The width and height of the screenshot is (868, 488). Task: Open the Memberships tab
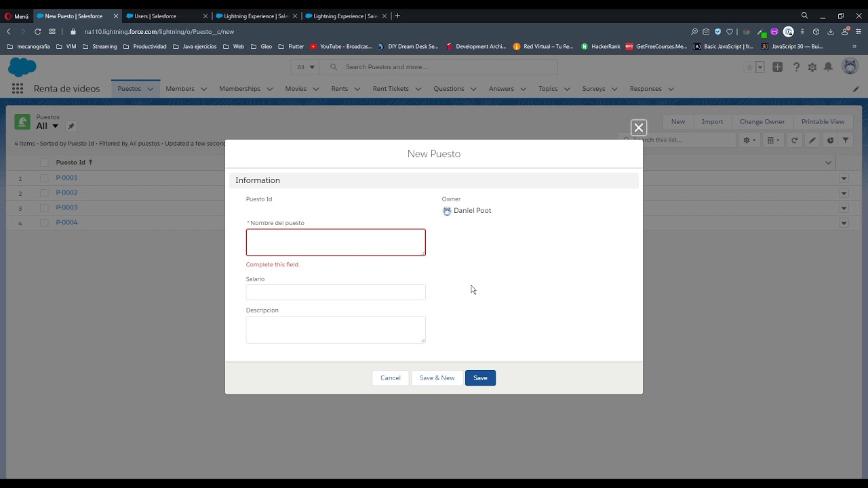coord(239,89)
